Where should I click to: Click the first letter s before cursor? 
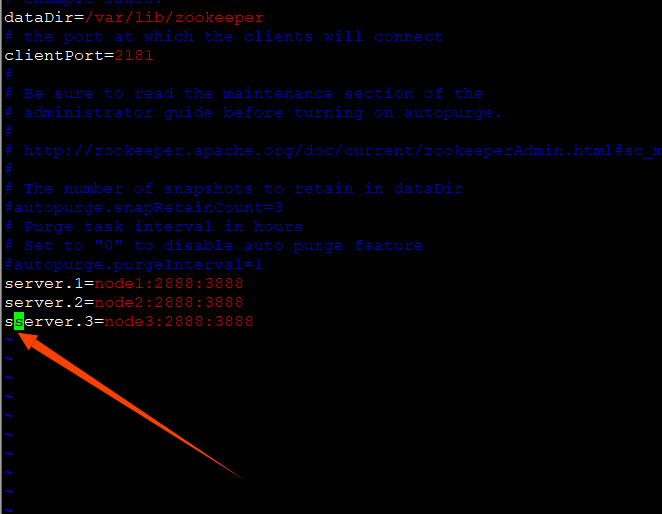coord(9,322)
